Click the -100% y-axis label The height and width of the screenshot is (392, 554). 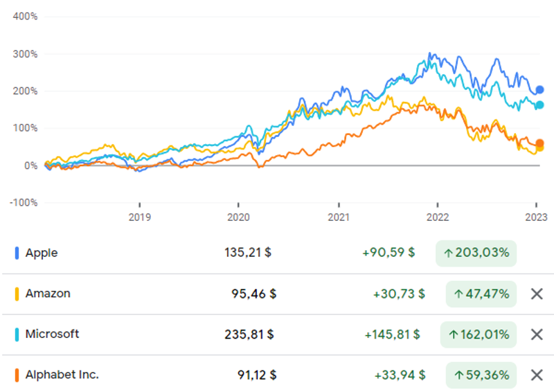(x=24, y=203)
